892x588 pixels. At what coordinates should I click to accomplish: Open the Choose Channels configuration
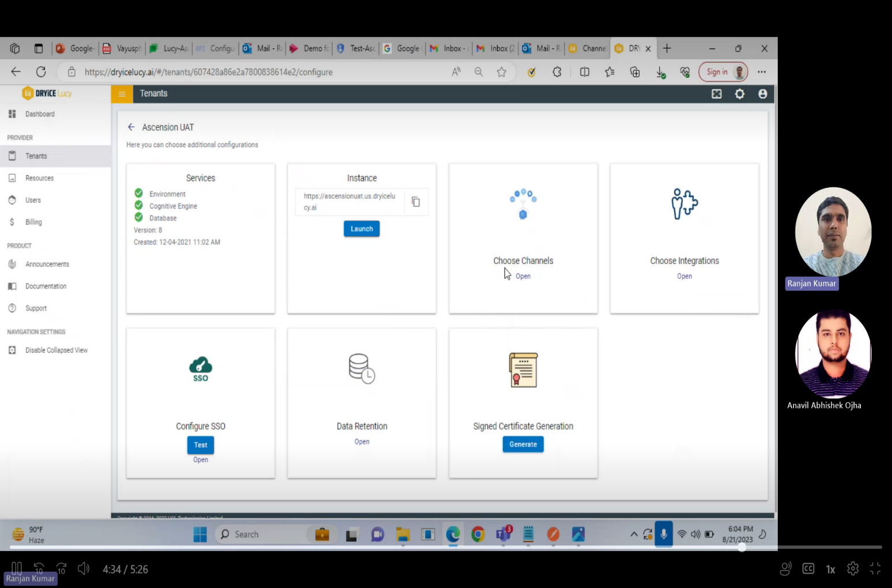[523, 276]
